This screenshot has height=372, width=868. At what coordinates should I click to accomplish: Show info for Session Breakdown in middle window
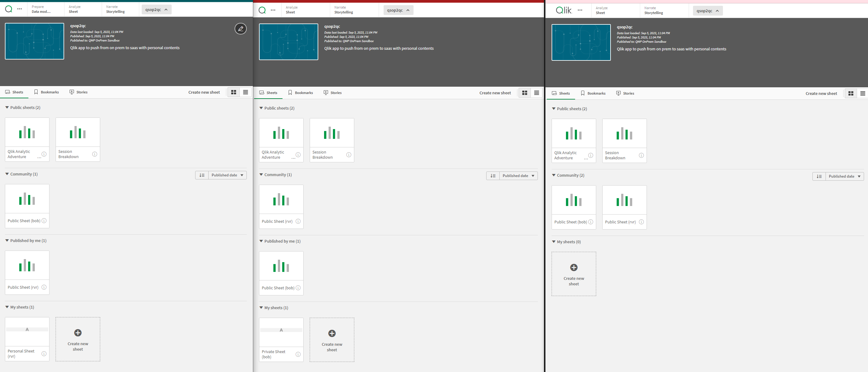click(349, 154)
